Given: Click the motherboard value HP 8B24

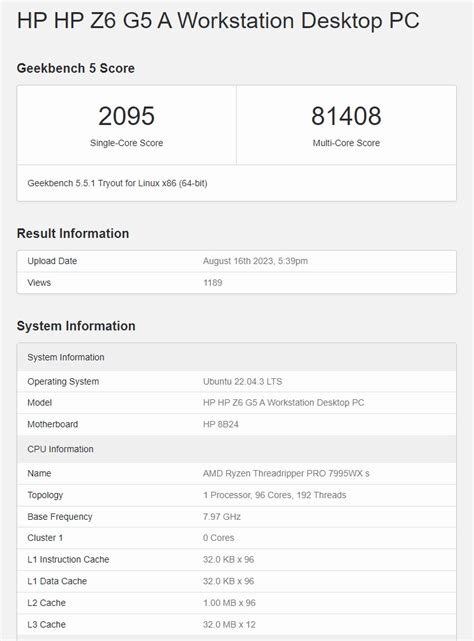Looking at the screenshot, I should pos(220,424).
